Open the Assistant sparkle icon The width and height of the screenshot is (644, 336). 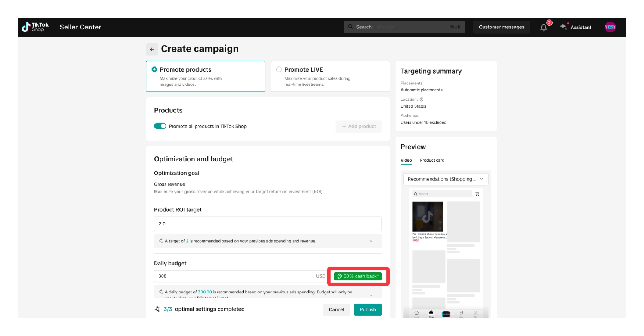pyautogui.click(x=564, y=27)
